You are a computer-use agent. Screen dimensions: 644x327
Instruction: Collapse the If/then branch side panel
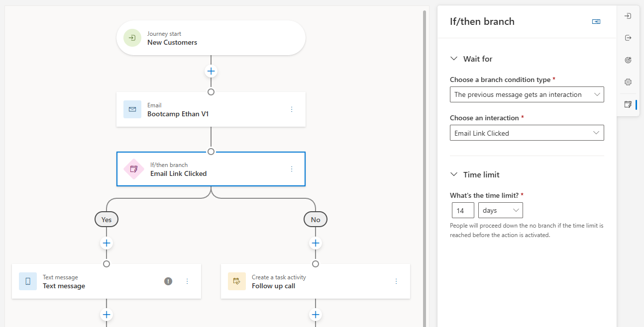(596, 22)
